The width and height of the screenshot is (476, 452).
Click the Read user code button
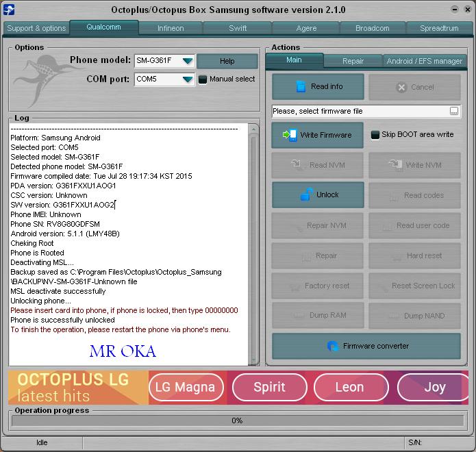(x=414, y=225)
